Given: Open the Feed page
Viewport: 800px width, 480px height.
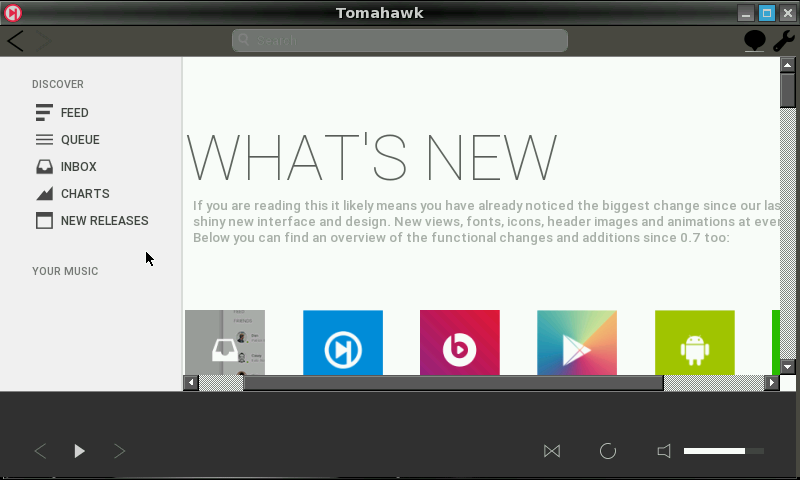Looking at the screenshot, I should click(x=74, y=113).
